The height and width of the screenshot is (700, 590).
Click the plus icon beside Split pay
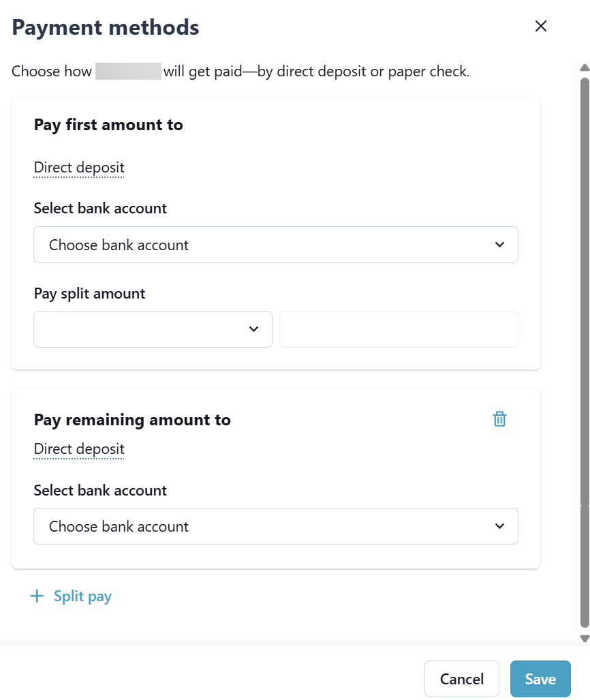[37, 596]
